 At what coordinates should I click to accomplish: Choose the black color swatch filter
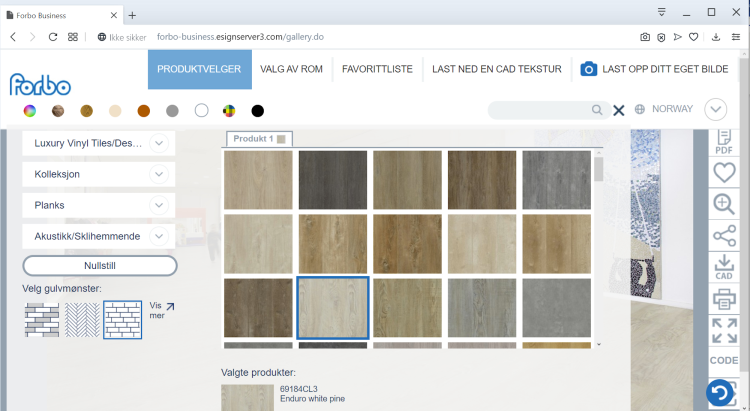pos(258,110)
